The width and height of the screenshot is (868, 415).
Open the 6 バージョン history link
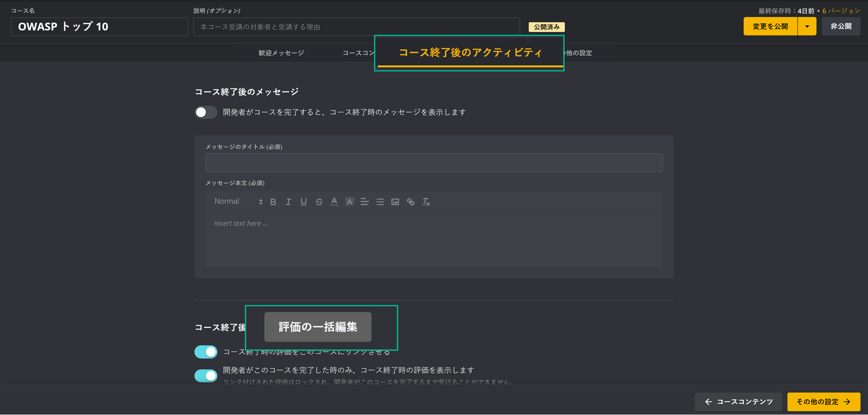click(841, 11)
